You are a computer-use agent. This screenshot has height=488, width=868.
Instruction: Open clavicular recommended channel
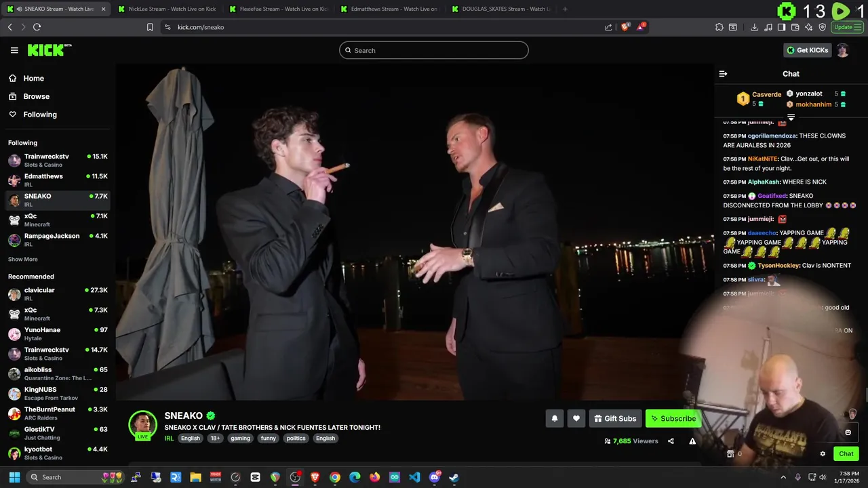(x=57, y=294)
